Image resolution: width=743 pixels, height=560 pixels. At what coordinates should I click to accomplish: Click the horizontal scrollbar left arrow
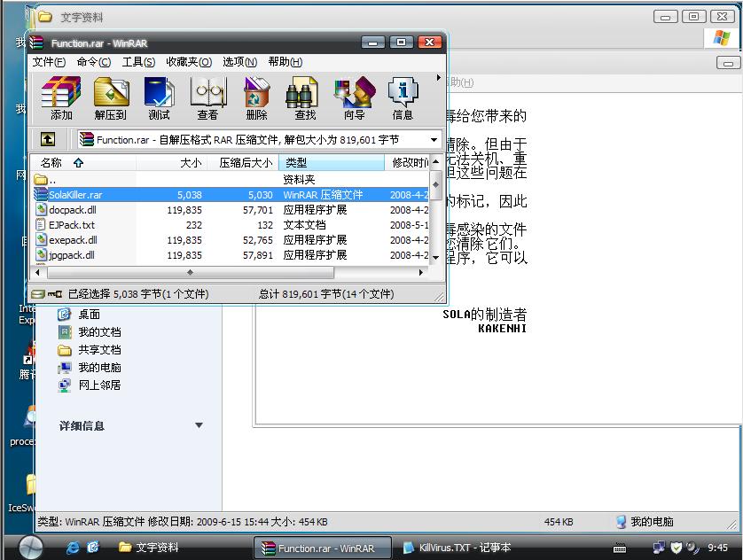[x=38, y=273]
